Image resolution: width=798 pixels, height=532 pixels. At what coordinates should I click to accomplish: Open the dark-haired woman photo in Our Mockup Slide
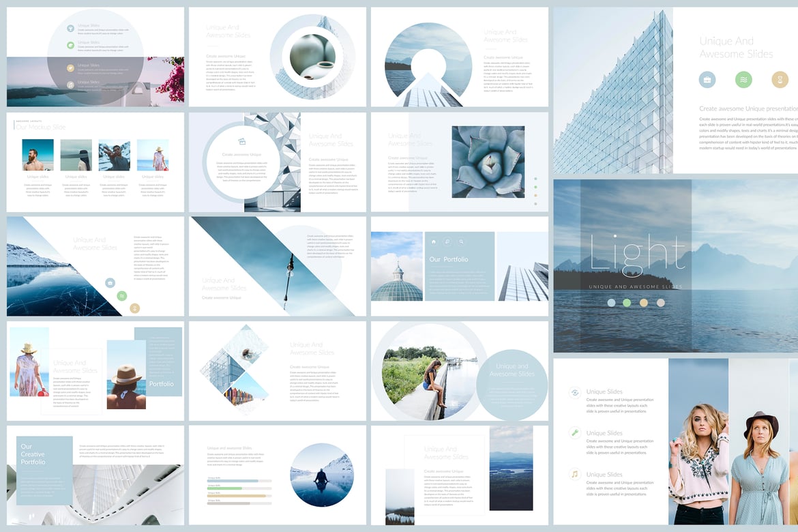point(76,155)
